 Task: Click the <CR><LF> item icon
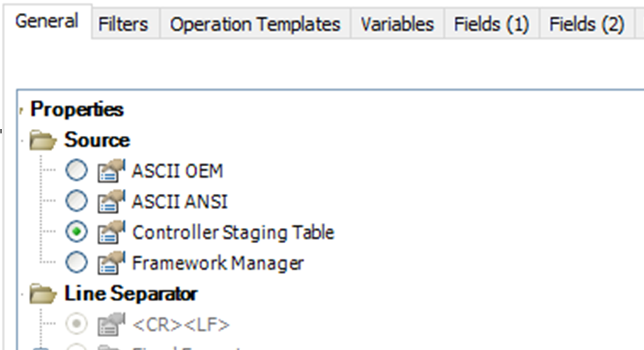tap(111, 325)
